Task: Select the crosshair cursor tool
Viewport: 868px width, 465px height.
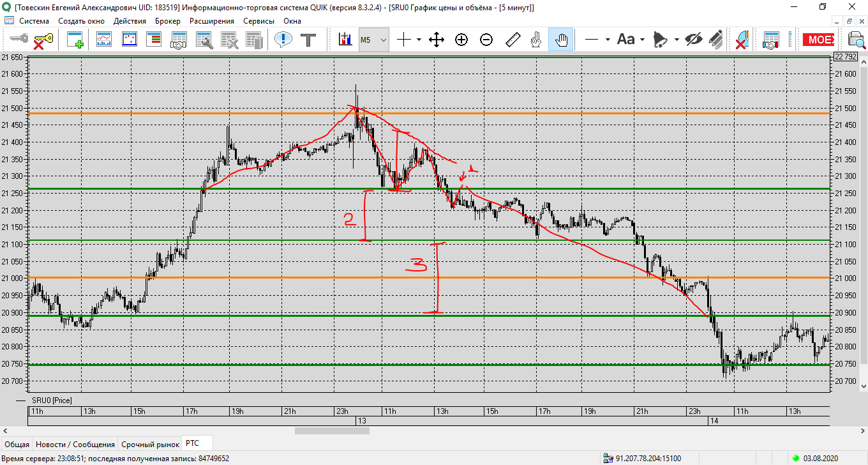Action: coord(404,40)
